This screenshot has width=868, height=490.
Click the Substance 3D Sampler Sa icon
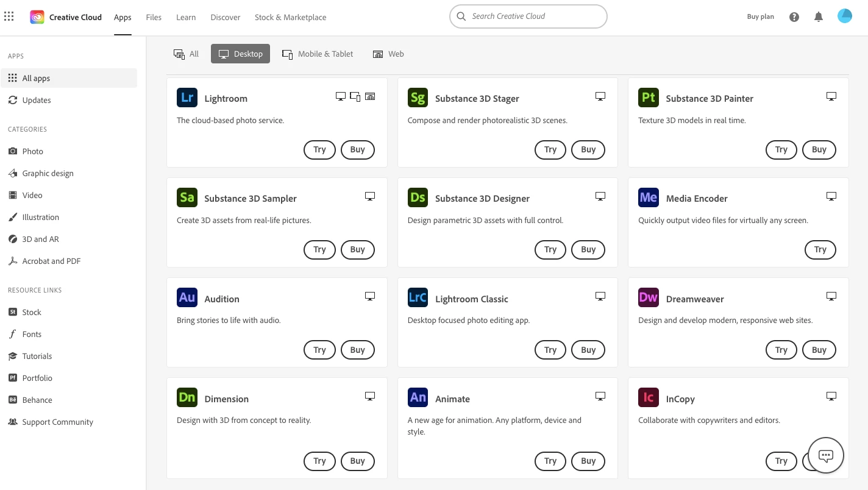[x=187, y=197]
